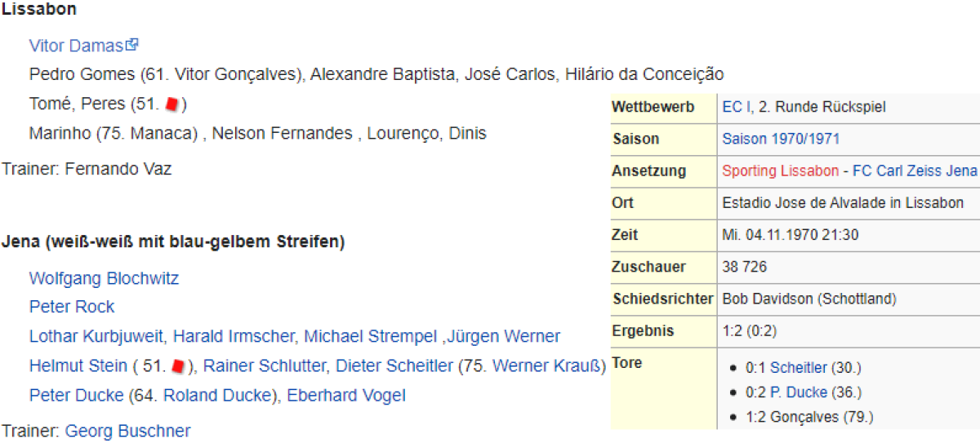Viewport: 980px width, 443px height.
Task: Follow the Eberhard Vogel link
Action: tap(346, 396)
